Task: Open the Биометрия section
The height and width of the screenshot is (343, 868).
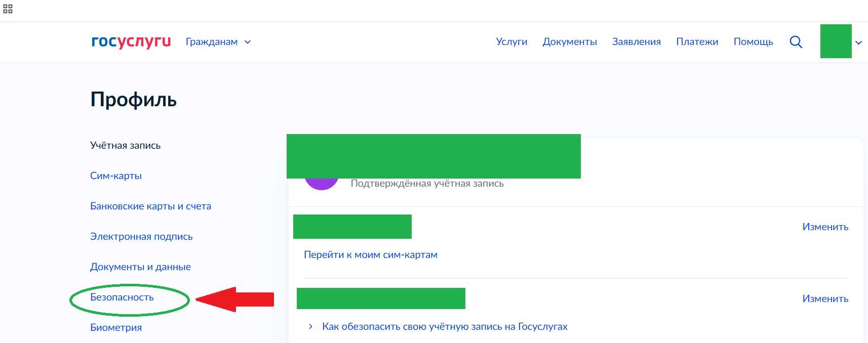Action: 116,328
